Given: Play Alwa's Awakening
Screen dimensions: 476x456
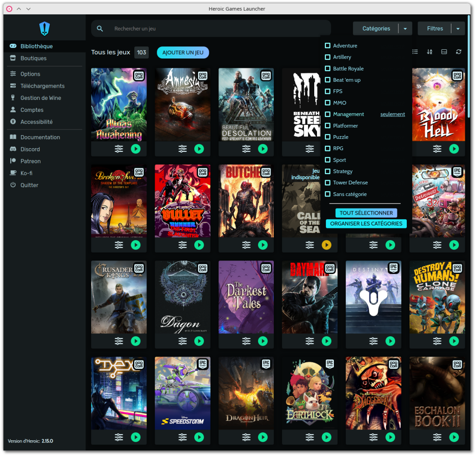Looking at the screenshot, I should 136,149.
